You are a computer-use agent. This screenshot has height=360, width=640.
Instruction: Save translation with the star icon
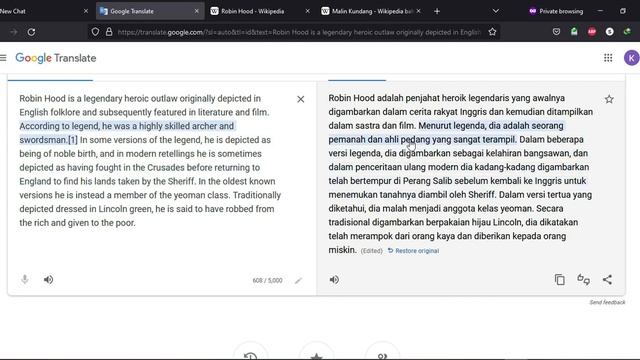pos(609,99)
